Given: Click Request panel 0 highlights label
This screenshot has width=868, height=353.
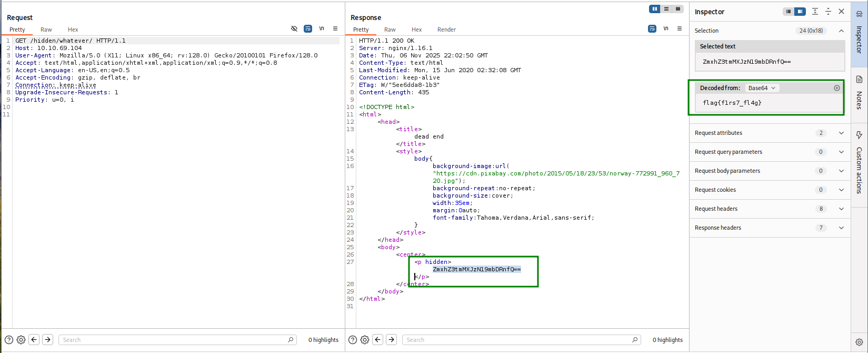Looking at the screenshot, I should click(x=323, y=340).
